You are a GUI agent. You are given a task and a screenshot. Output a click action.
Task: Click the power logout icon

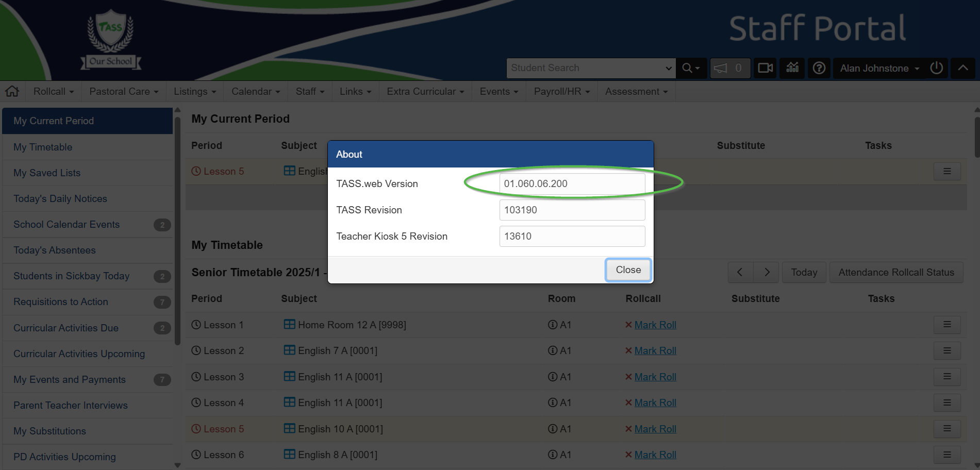tap(936, 68)
